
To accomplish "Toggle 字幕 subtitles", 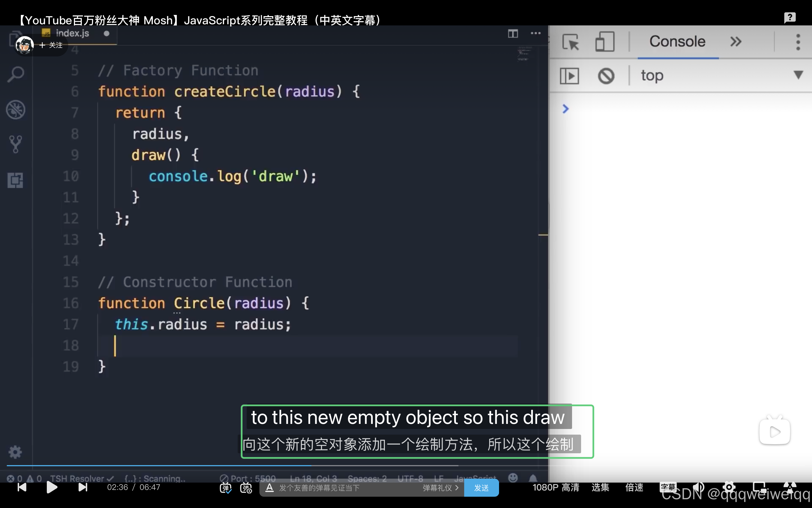I will point(668,487).
